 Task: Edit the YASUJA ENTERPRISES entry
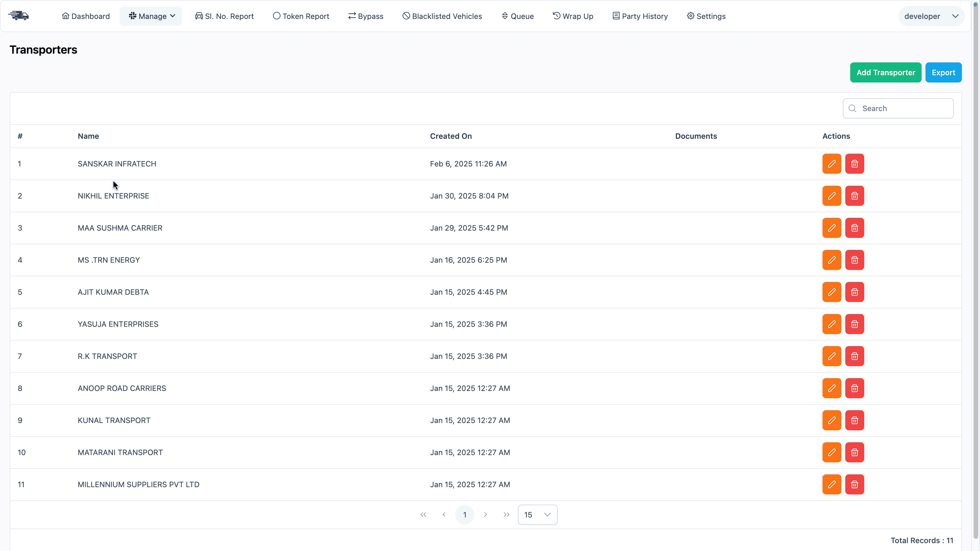pyautogui.click(x=832, y=324)
